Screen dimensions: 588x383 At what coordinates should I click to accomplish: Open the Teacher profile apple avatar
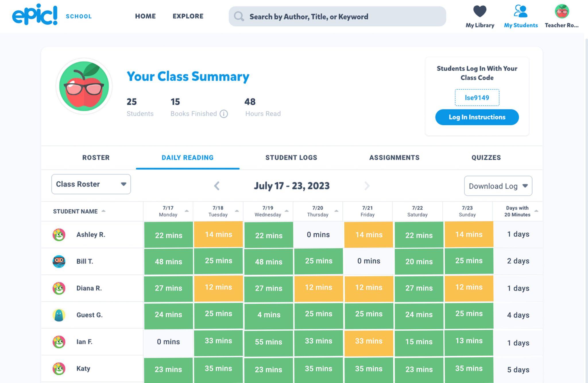click(562, 11)
